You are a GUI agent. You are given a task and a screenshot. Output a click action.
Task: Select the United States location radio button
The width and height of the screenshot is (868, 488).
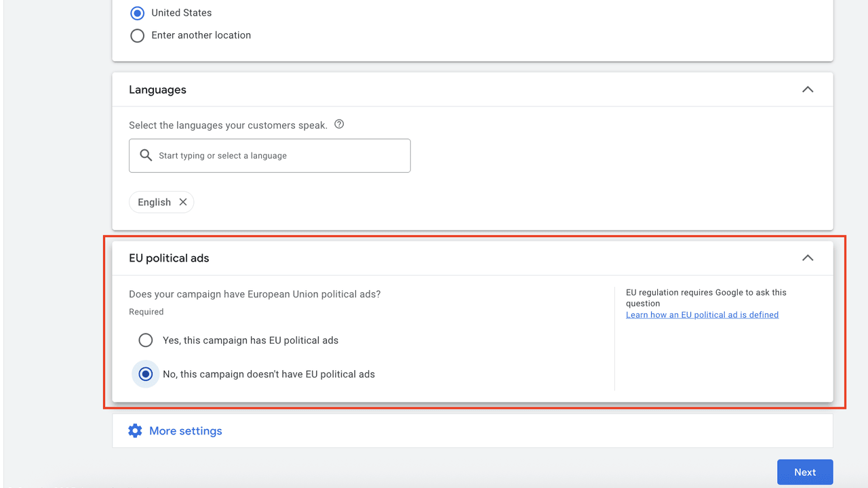138,13
